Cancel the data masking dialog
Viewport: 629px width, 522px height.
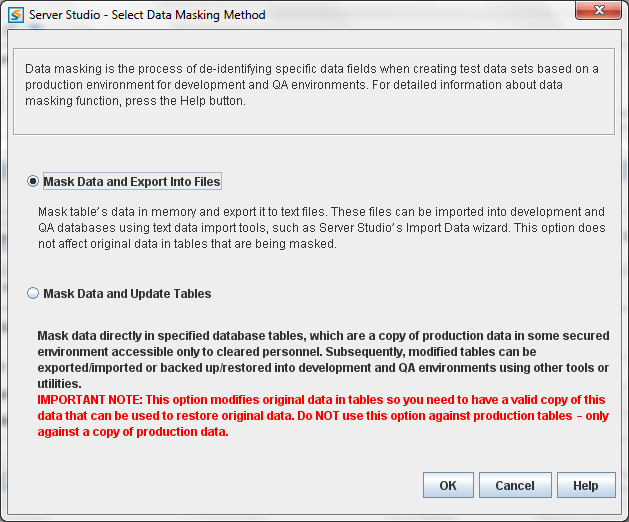pos(515,485)
